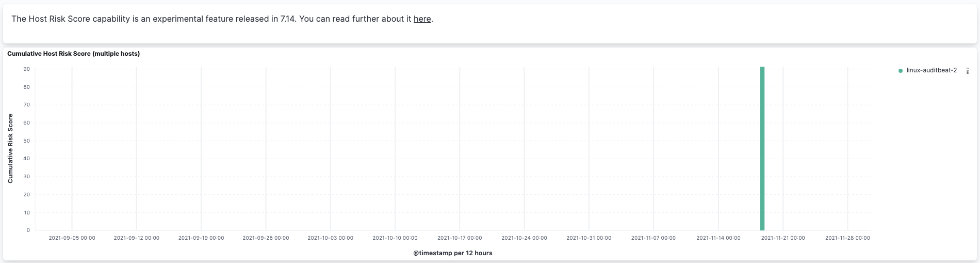
Task: Click the 2021-10-24 00:00 date label
Action: tap(524, 238)
